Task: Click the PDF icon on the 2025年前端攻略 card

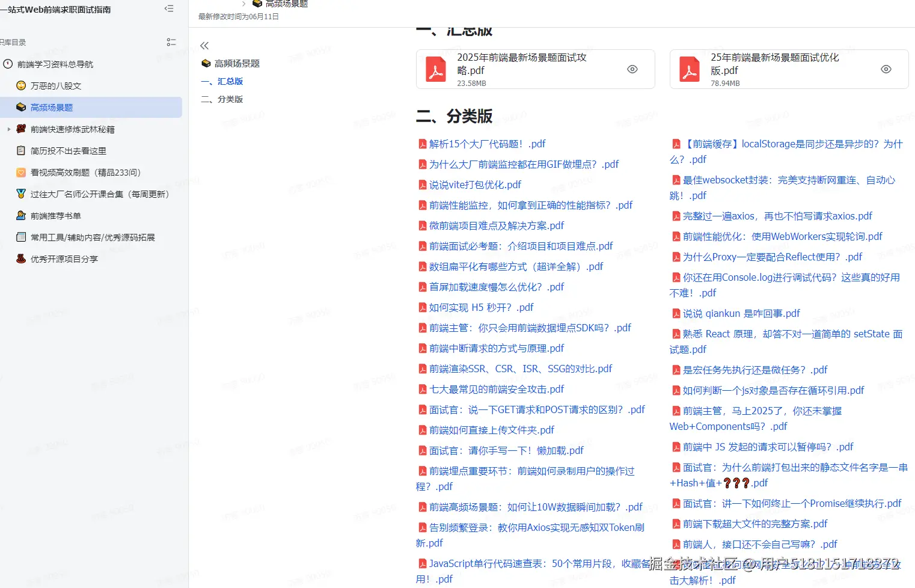Action: 435,69
